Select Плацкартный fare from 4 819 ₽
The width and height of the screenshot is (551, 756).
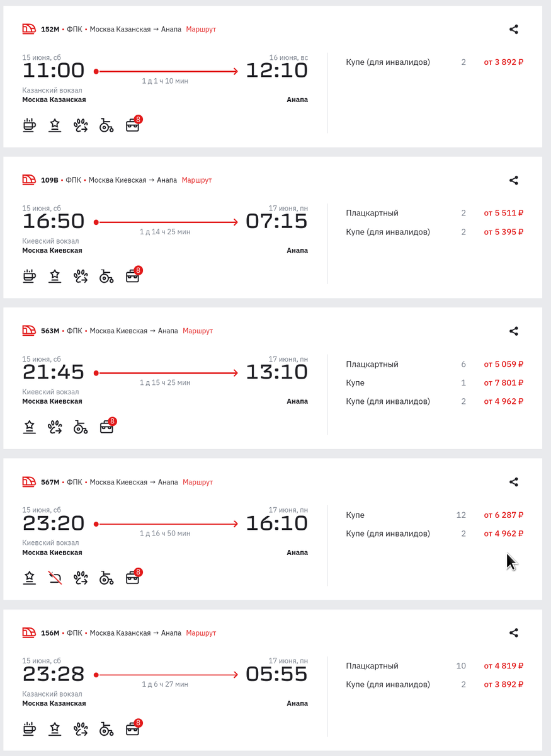click(x=435, y=666)
